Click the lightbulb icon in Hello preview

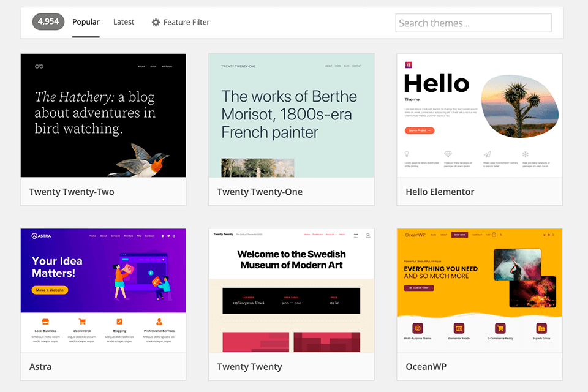[407, 154]
